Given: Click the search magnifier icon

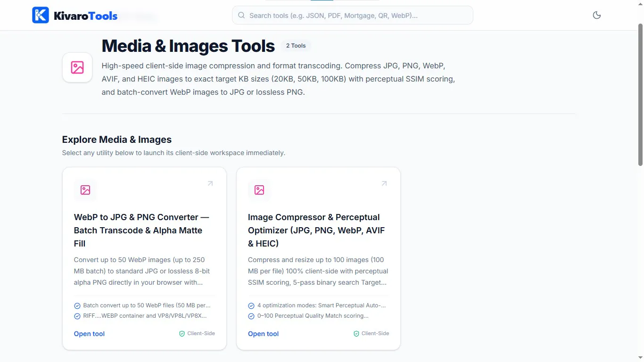Looking at the screenshot, I should [241, 15].
